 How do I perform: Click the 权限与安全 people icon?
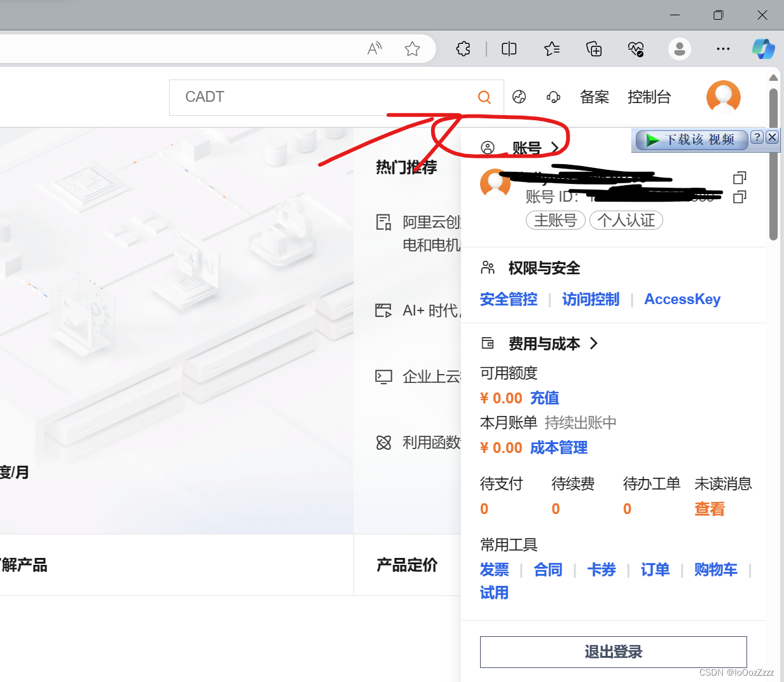point(488,268)
